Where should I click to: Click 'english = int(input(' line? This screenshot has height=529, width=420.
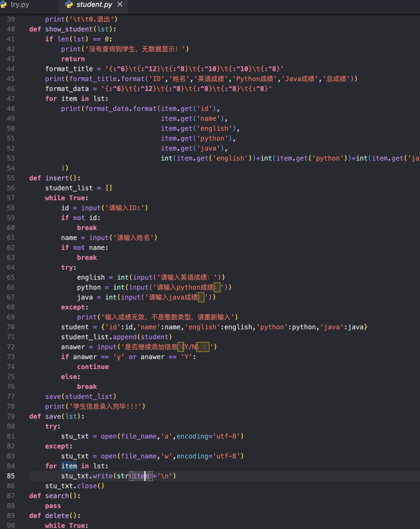pyautogui.click(x=151, y=277)
